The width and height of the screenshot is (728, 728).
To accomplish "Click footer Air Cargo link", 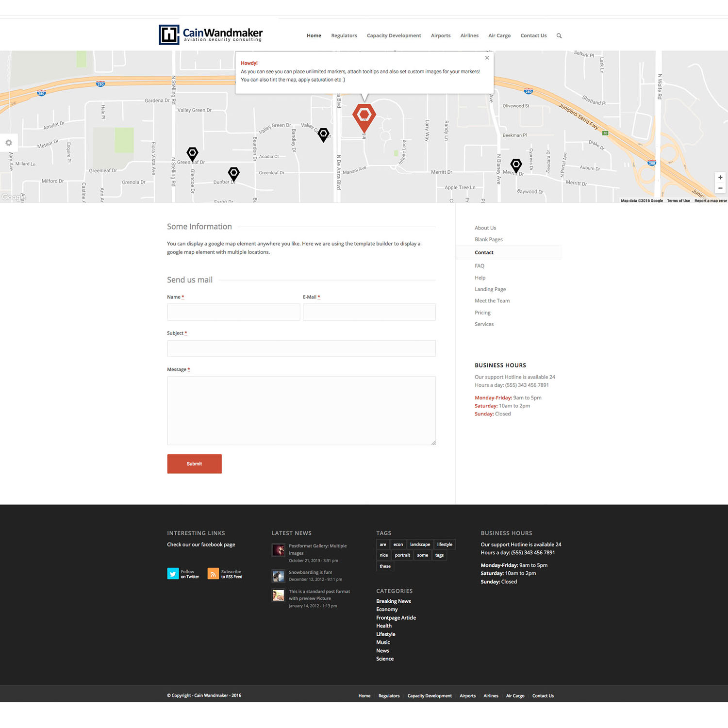I will 515,696.
